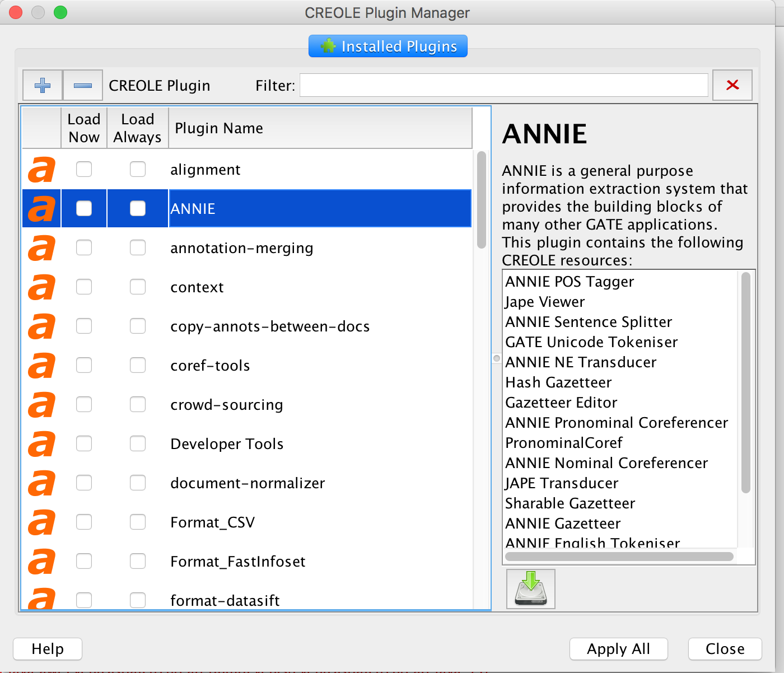Enable Load Now for ANNIE plugin
This screenshot has width=784, height=673.
pyautogui.click(x=84, y=208)
